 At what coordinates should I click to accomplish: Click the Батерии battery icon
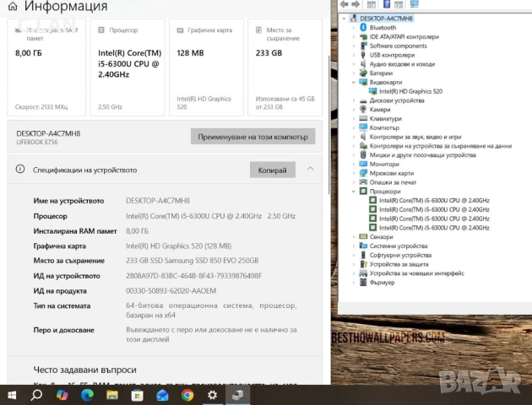[363, 73]
